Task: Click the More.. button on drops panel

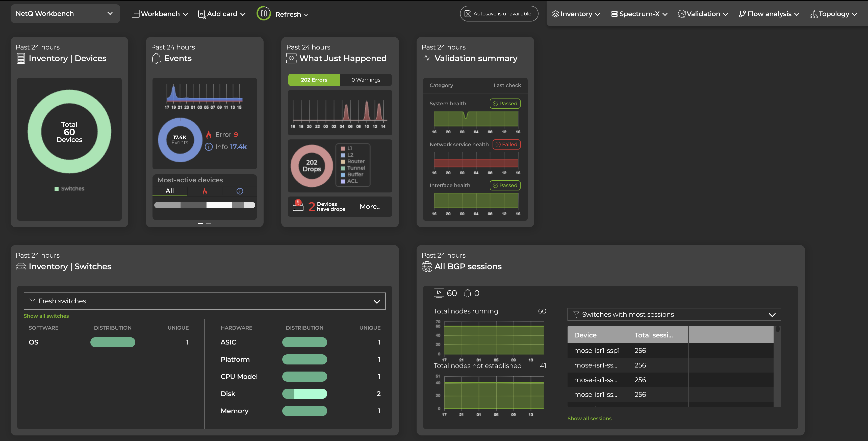Action: [369, 206]
